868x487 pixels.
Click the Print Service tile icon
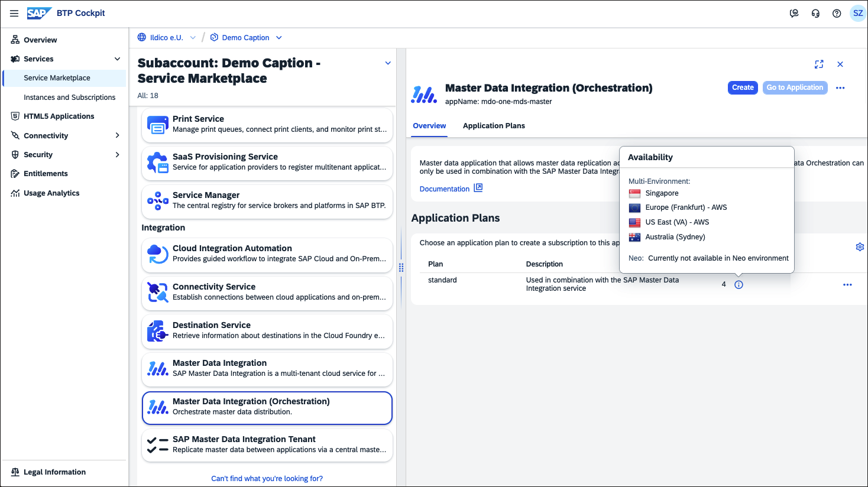(158, 125)
